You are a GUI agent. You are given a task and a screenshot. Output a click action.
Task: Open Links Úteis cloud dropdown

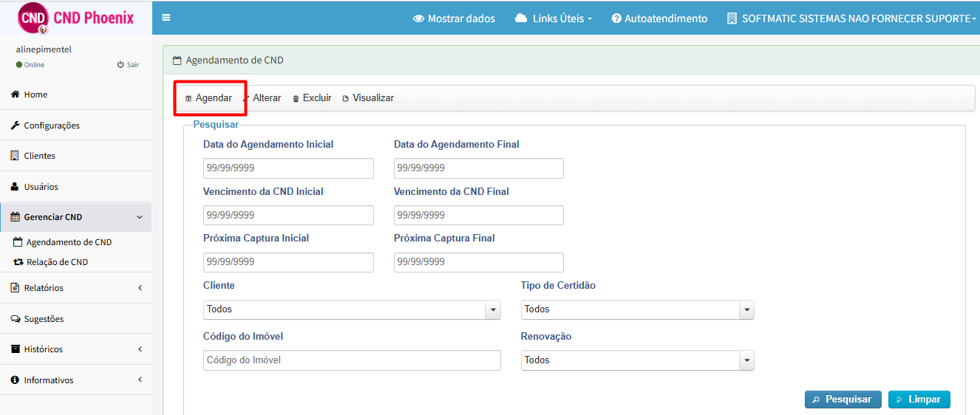click(554, 18)
